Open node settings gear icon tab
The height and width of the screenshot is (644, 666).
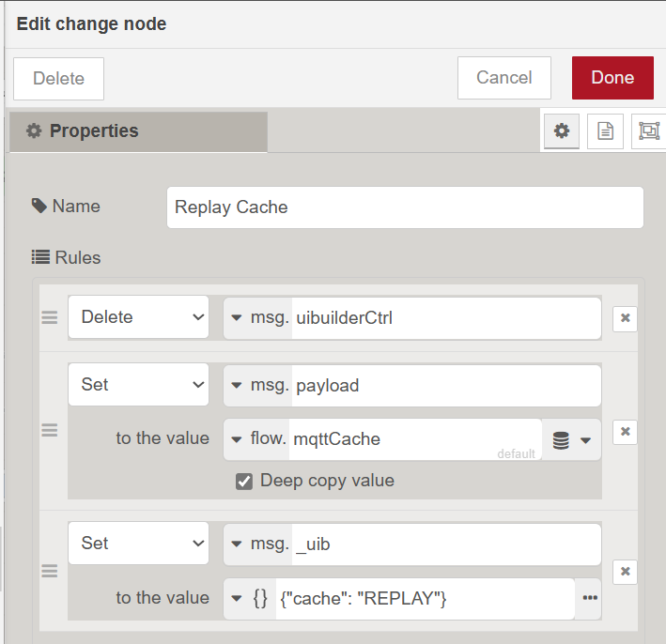(562, 131)
